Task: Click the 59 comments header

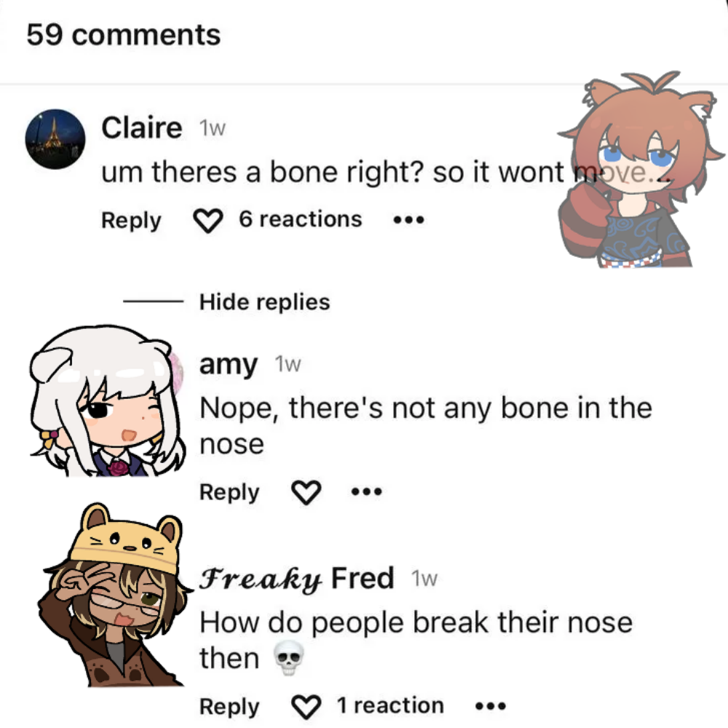Action: [x=124, y=35]
